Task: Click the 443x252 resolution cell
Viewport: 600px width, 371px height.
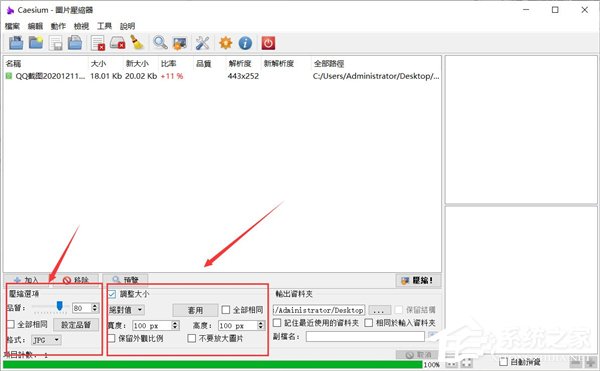Action: click(243, 76)
